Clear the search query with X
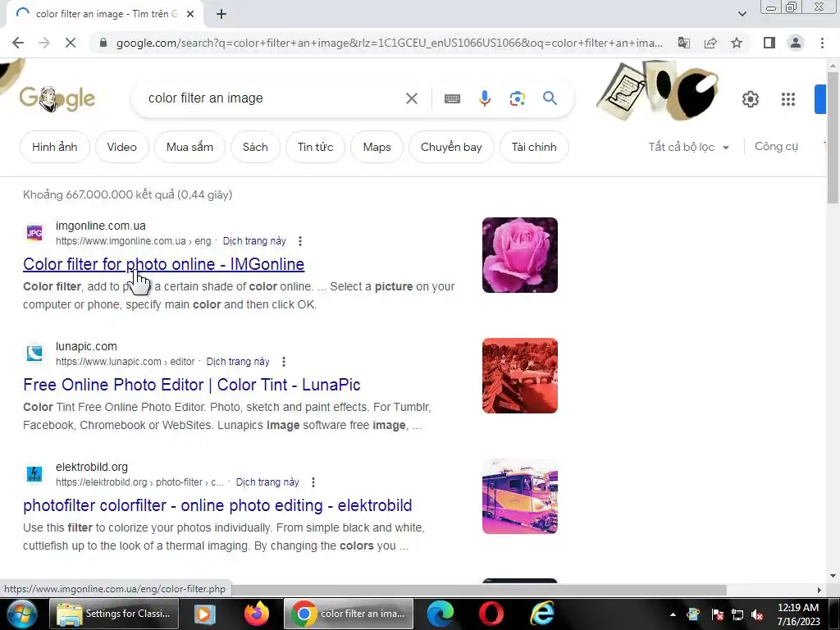 tap(412, 98)
